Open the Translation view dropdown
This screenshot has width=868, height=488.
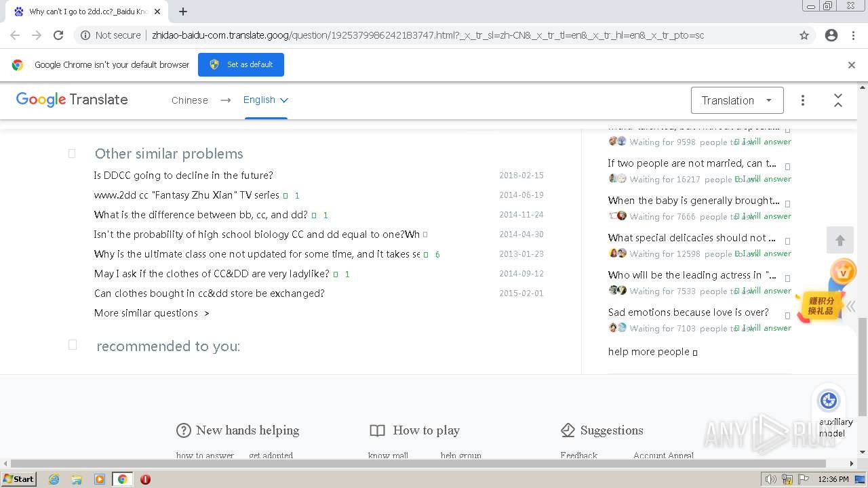pyautogui.click(x=737, y=100)
